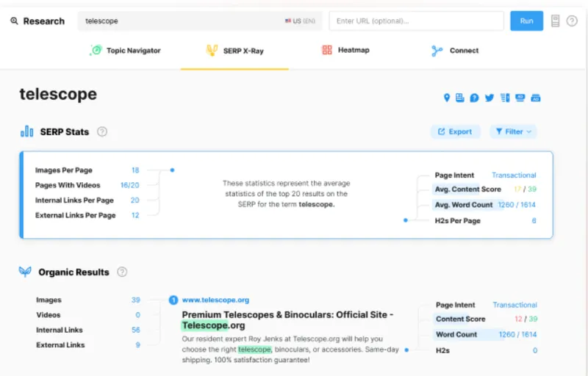The image size is (588, 376).
Task: Switch to the Topic Navigator tab
Action: 125,51
